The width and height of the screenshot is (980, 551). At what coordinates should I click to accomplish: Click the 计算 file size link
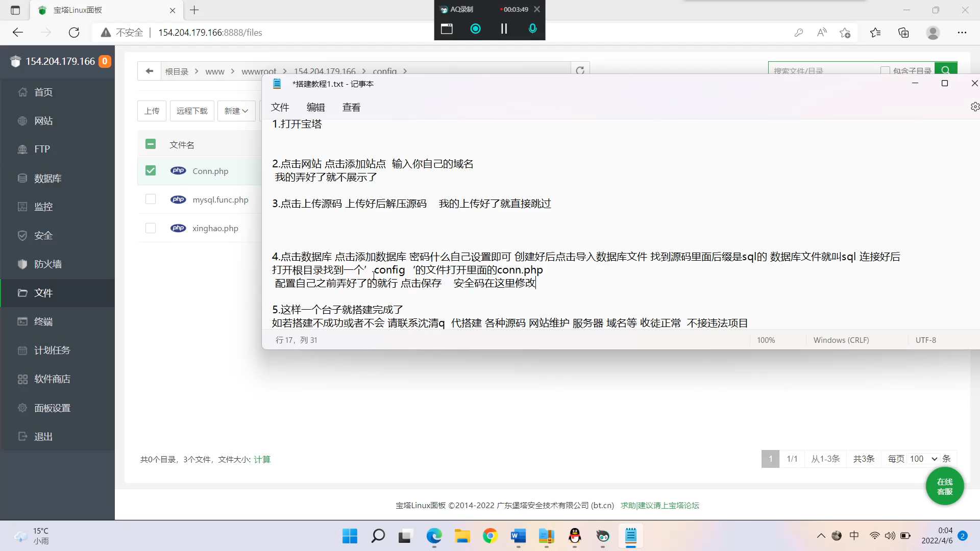[262, 459]
